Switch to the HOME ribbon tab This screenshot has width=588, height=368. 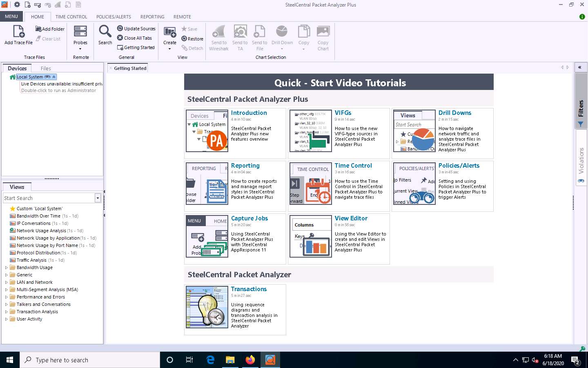point(38,17)
